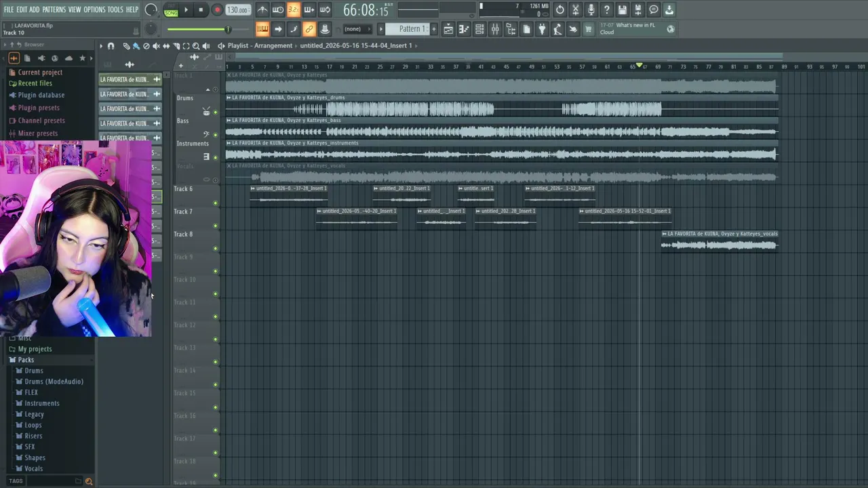868x488 pixels.
Task: Open the VIEW menu
Action: (75, 9)
